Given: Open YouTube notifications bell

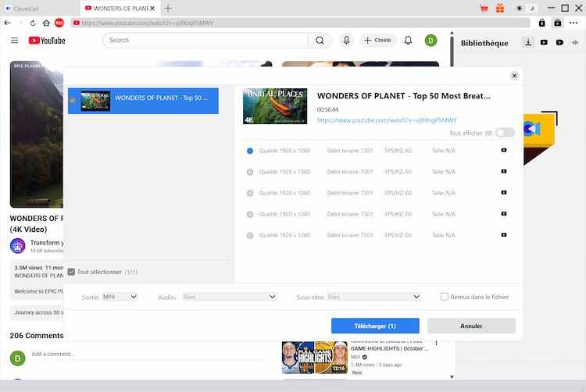Looking at the screenshot, I should [x=408, y=40].
